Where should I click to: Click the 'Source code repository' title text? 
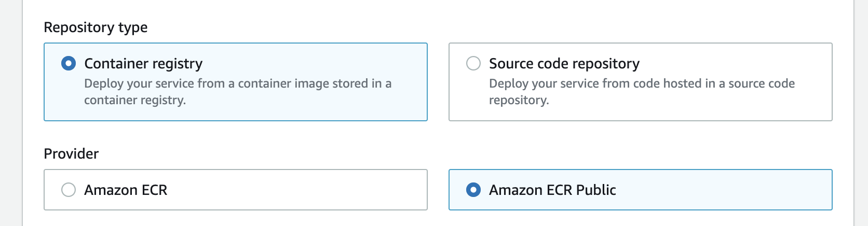pyautogui.click(x=564, y=63)
